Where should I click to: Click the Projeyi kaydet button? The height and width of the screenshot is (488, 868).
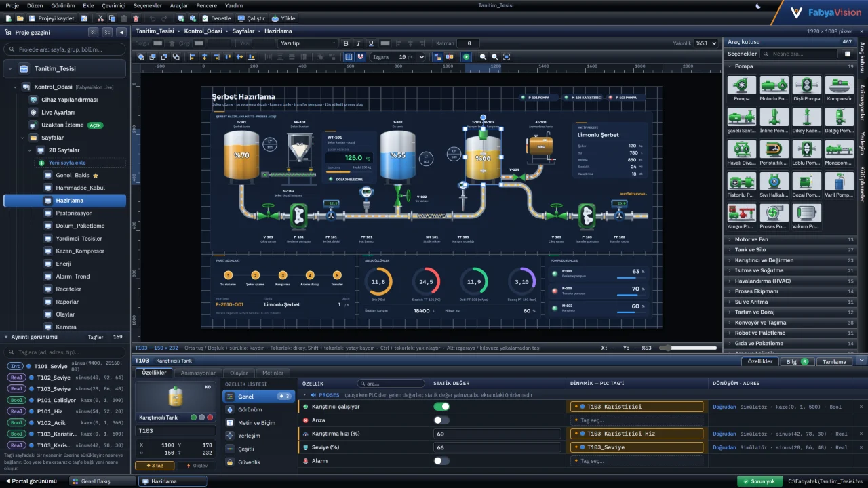[52, 18]
